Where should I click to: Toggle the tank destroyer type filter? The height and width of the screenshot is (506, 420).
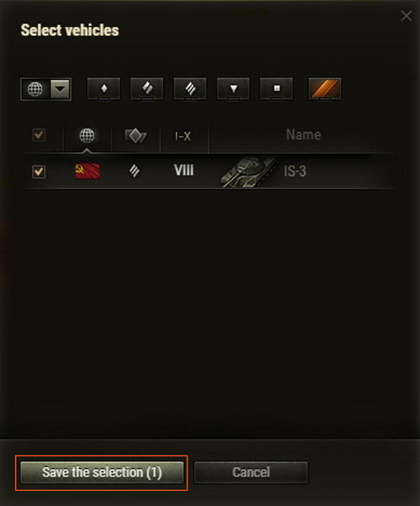(234, 89)
